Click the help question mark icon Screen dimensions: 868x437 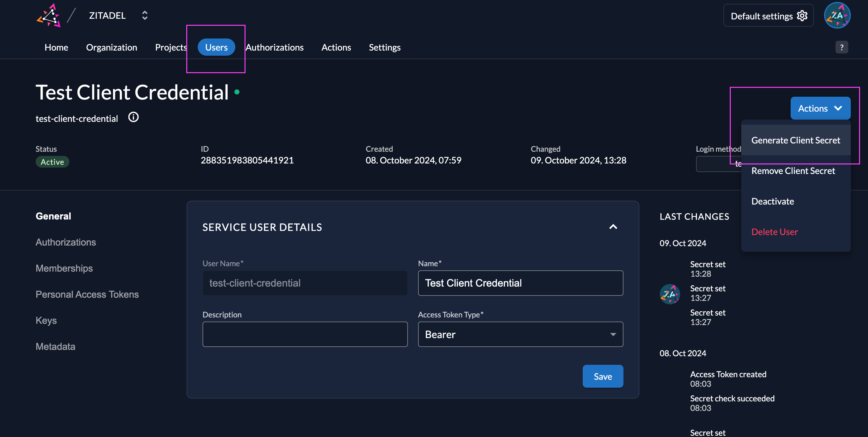[841, 47]
